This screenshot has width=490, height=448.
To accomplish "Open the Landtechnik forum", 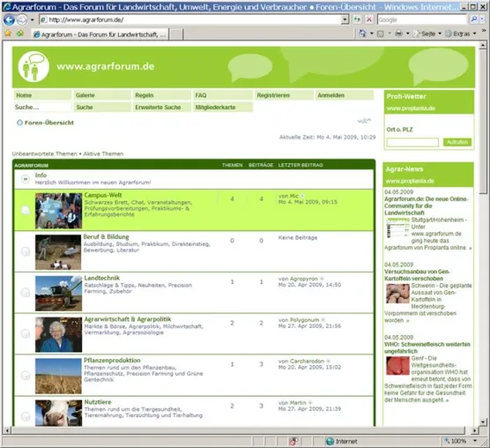I will click(x=102, y=278).
